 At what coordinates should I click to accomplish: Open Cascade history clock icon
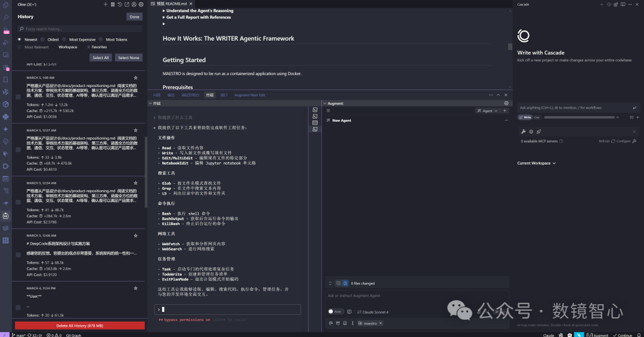pos(609,5)
